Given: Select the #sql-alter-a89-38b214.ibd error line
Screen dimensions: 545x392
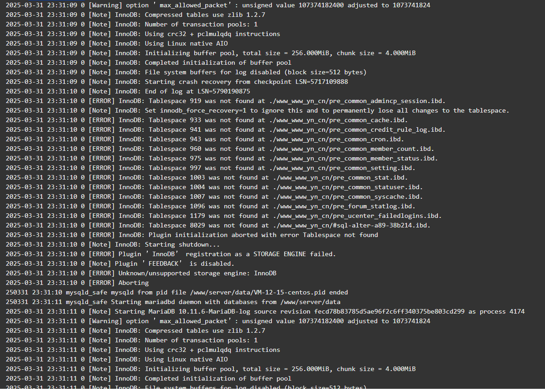Looking at the screenshot, I should click(218, 226).
